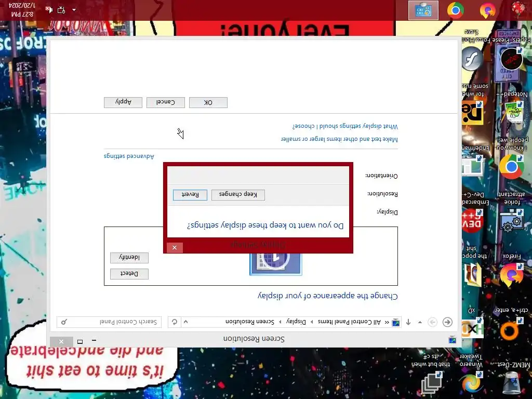Open the Firefox desktop shortcut
This screenshot has width=532, height=399.
pyautogui.click(x=512, y=276)
